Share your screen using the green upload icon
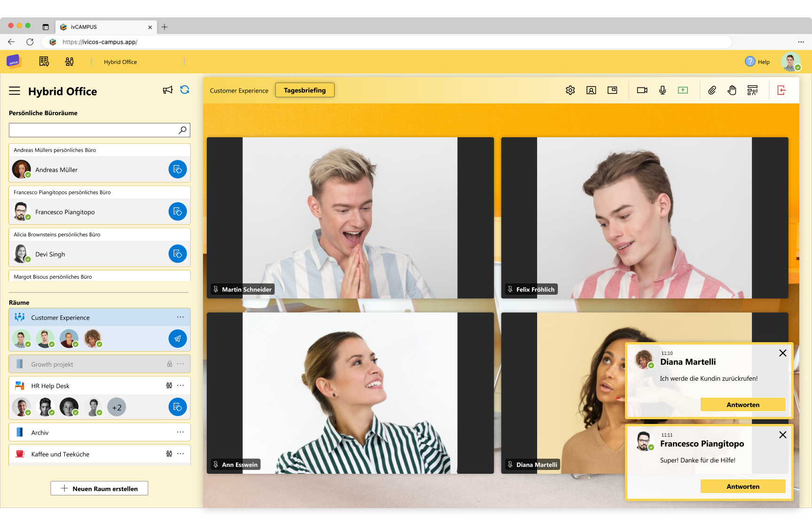Image resolution: width=812 pixels, height=525 pixels. (683, 90)
